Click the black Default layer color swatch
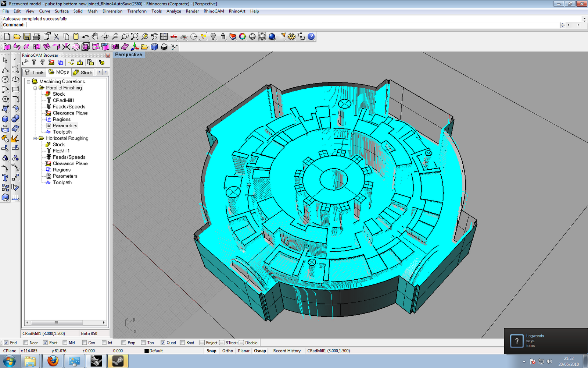The image size is (588, 368). point(146,351)
